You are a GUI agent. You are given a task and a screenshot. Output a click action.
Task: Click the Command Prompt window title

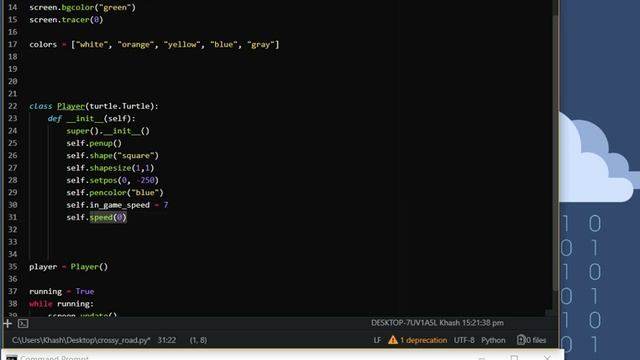tap(54, 358)
